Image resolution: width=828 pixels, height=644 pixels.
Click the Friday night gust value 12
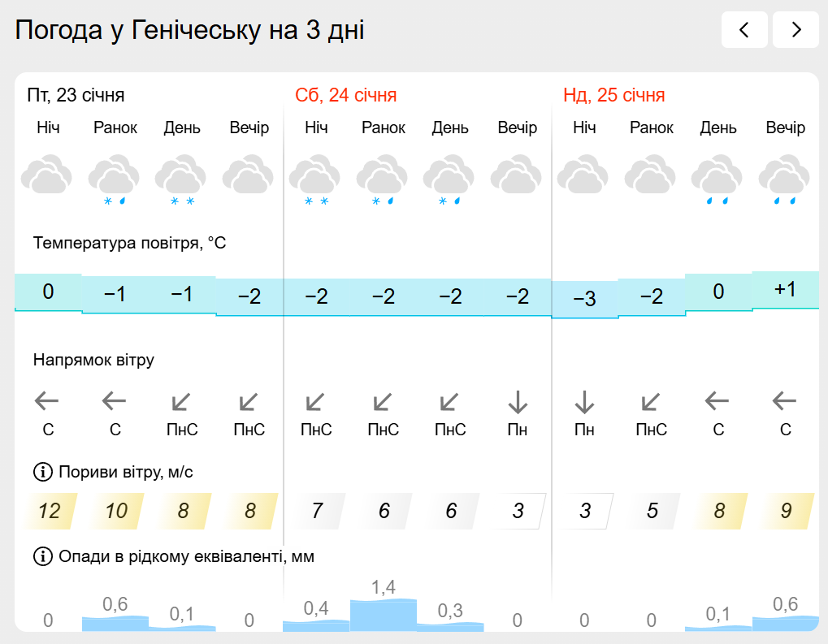pos(50,511)
